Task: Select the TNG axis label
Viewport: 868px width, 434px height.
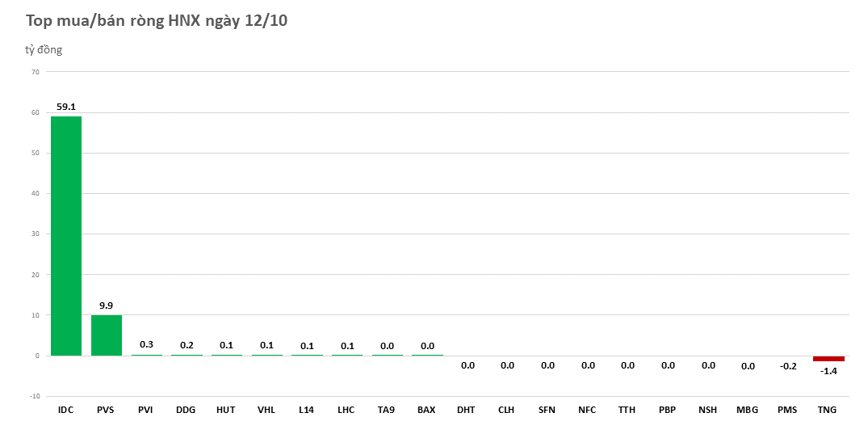Action: point(827,410)
